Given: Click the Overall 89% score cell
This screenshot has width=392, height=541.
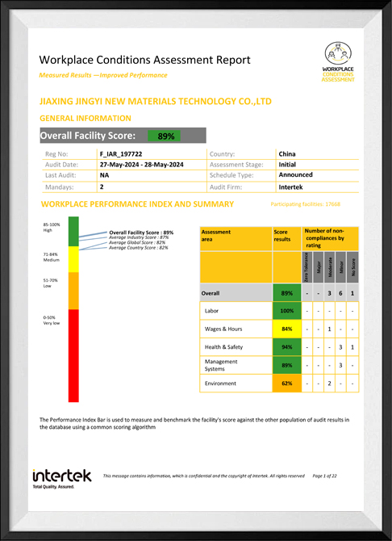Looking at the screenshot, I should pyautogui.click(x=287, y=293).
